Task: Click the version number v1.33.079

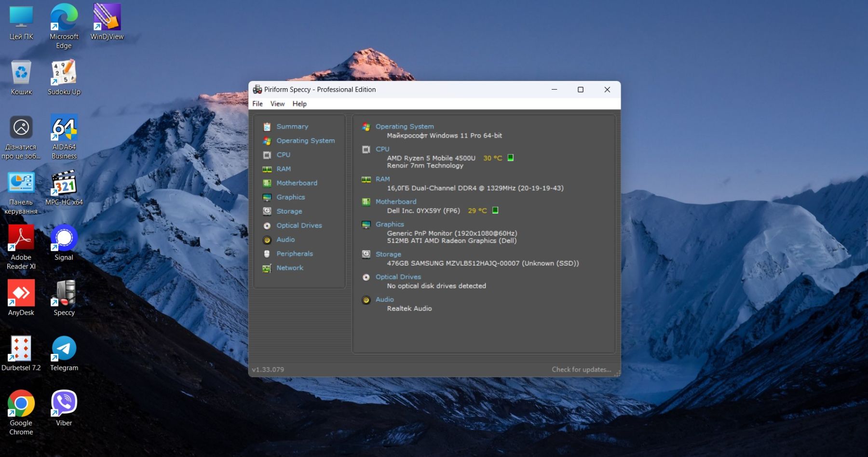Action: coord(268,370)
